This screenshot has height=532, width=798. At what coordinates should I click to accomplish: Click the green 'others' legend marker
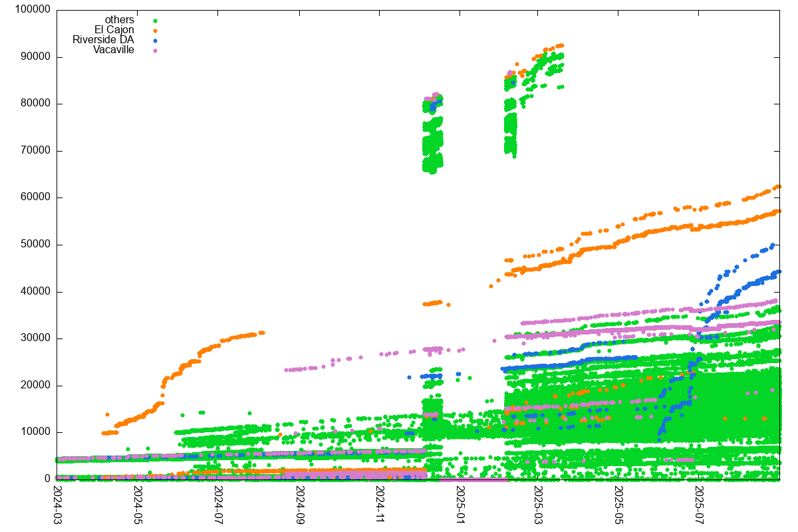[155, 20]
